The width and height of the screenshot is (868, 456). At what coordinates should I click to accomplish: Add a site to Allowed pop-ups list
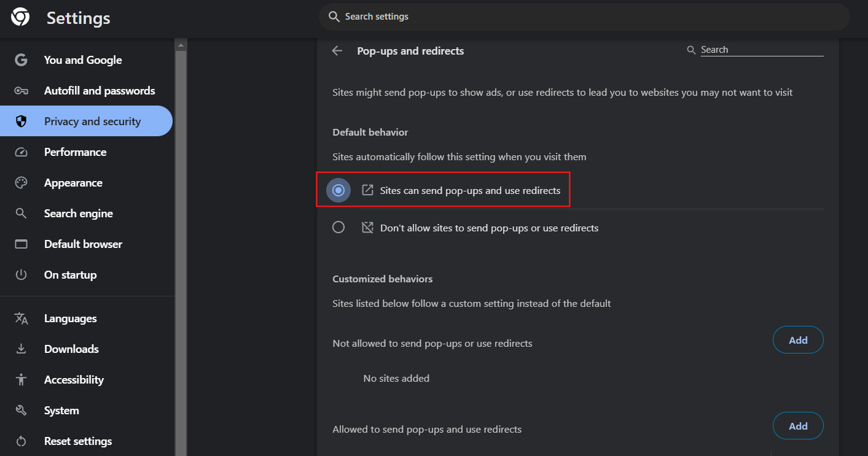tap(797, 426)
